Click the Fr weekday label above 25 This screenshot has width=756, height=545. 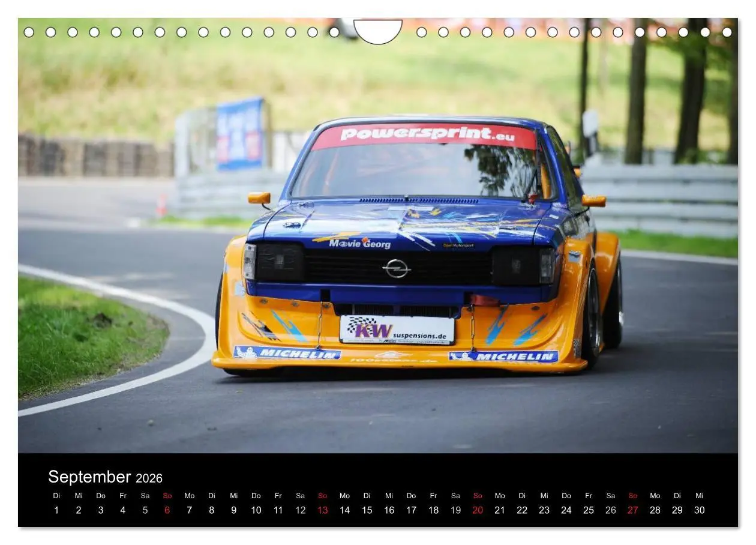point(589,496)
